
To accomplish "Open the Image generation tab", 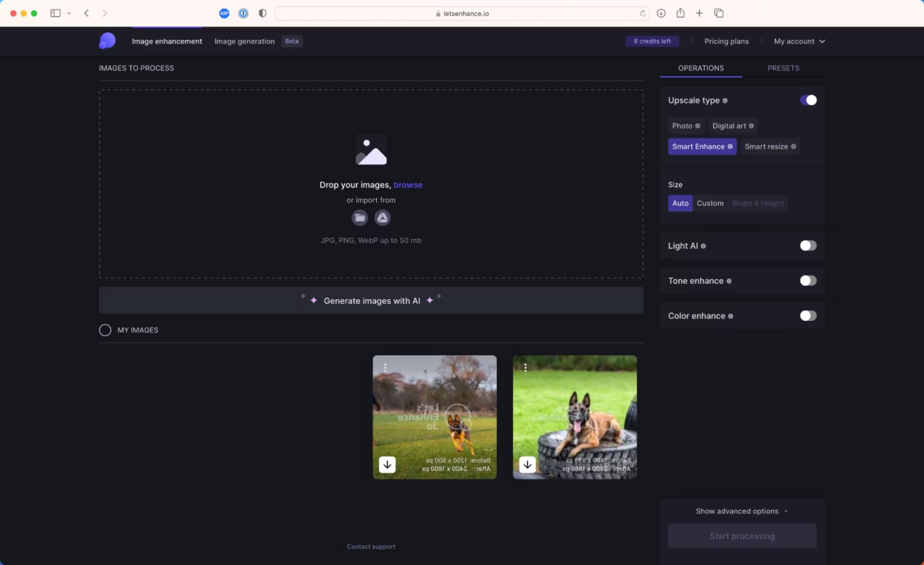I will tap(244, 41).
